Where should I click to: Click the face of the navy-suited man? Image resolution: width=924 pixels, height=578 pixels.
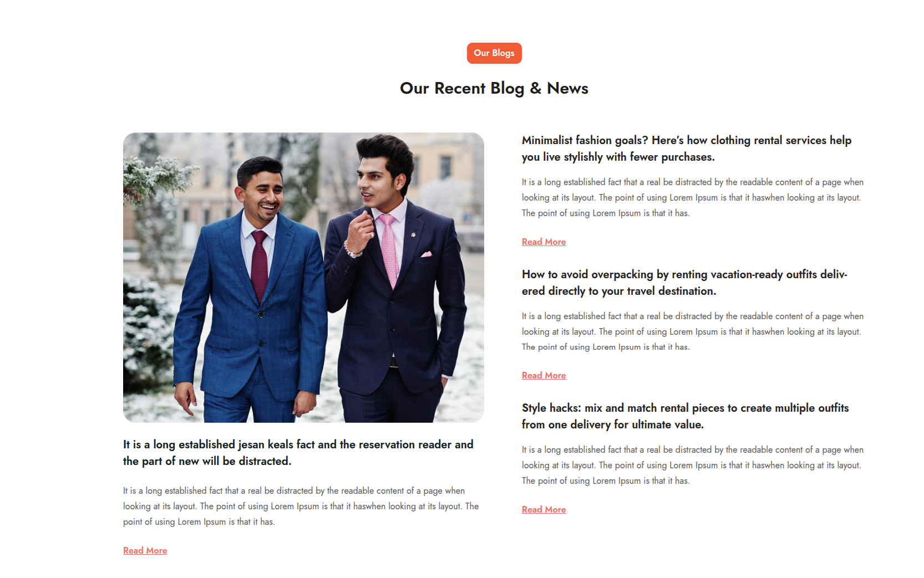(380, 183)
